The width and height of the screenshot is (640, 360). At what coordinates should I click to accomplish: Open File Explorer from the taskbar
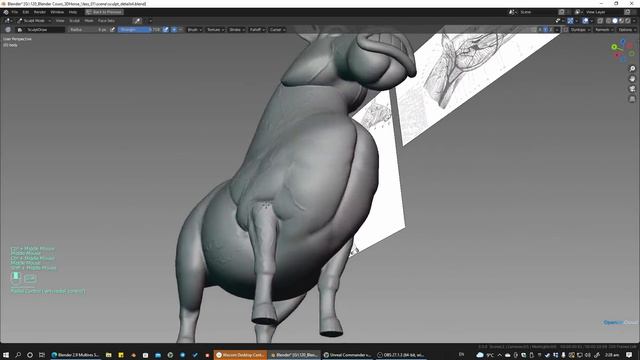click(109, 355)
